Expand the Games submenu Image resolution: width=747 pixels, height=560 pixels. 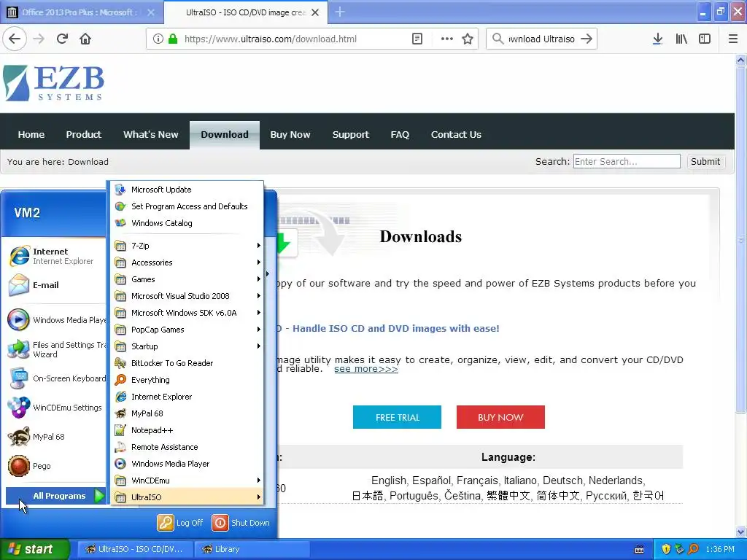pyautogui.click(x=188, y=279)
